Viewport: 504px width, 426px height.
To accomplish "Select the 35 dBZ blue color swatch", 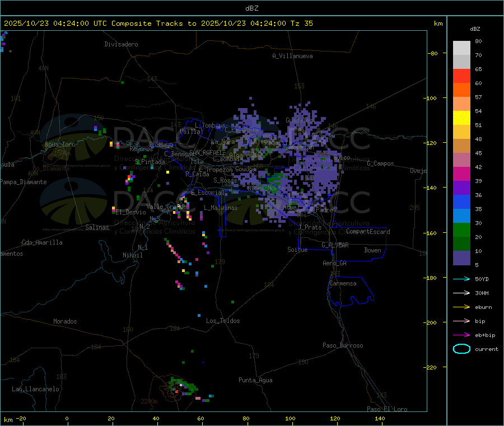I will tap(461, 202).
